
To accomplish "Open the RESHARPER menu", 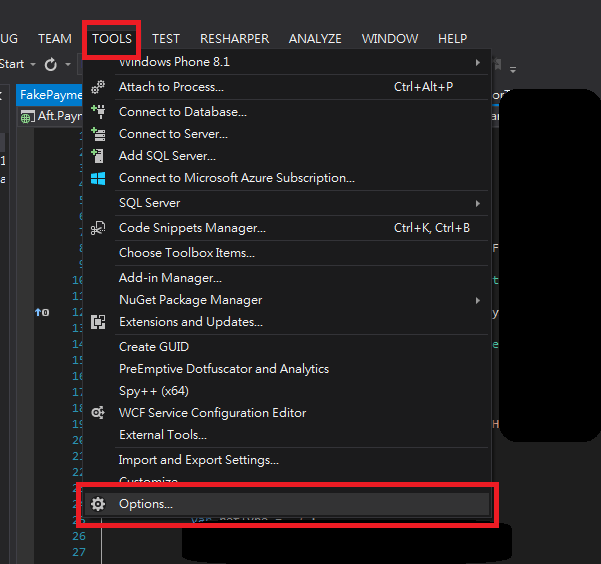I will point(234,39).
